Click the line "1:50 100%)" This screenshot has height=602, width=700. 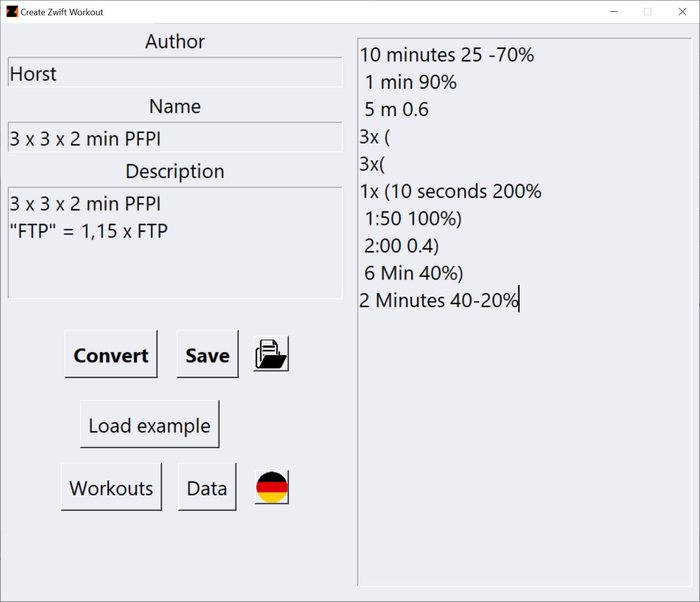413,218
